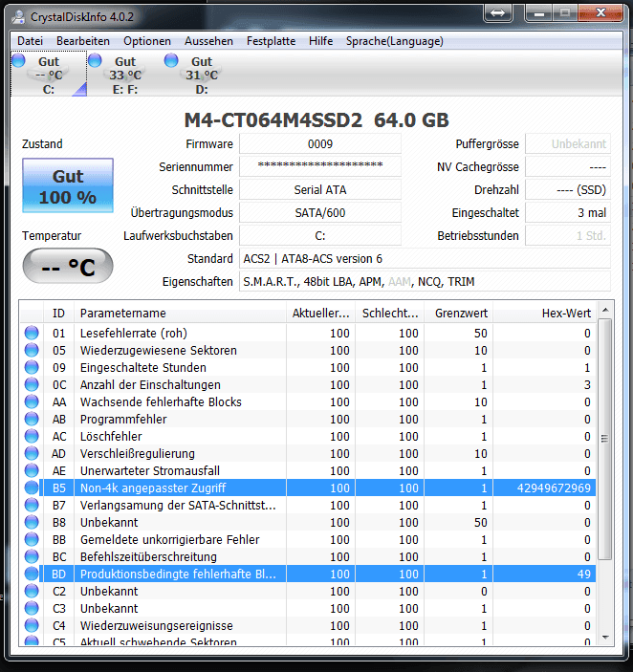Click the Schlecht... column header
The width and height of the screenshot is (633, 672).
tap(389, 314)
